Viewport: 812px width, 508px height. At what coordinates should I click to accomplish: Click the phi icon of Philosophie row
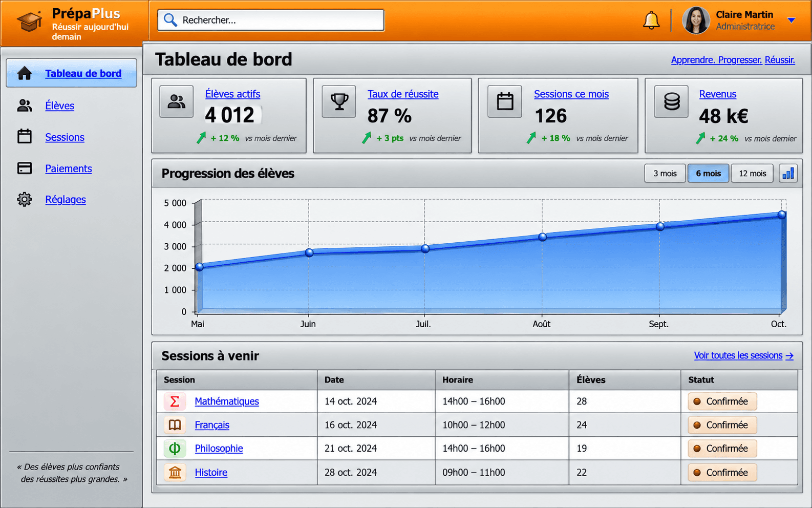(175, 449)
